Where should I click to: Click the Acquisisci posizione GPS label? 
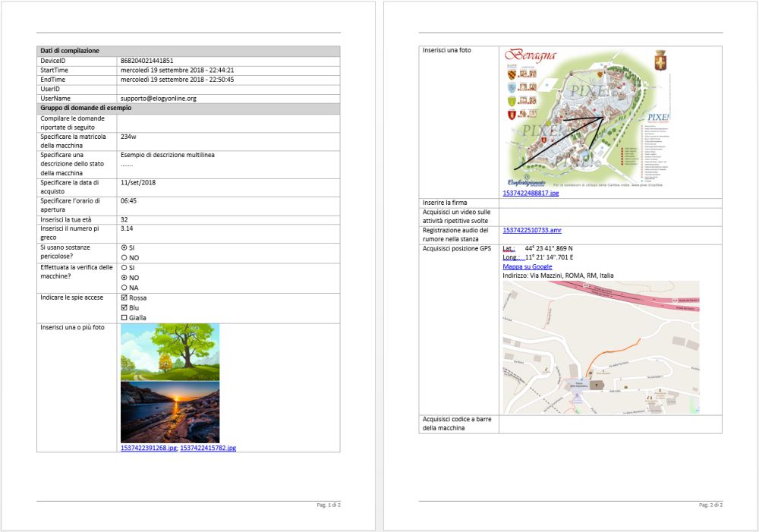pos(456,249)
